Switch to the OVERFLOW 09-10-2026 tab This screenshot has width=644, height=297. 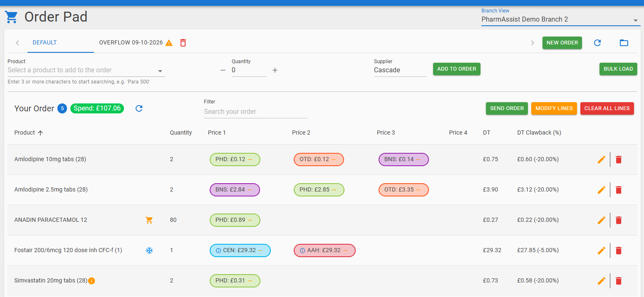coord(131,42)
